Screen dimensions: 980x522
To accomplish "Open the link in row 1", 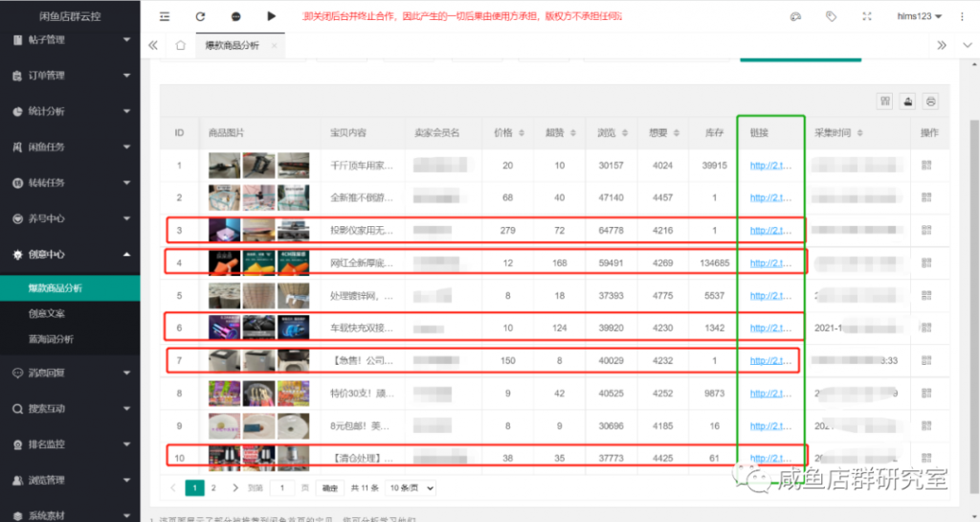I will 770,165.
